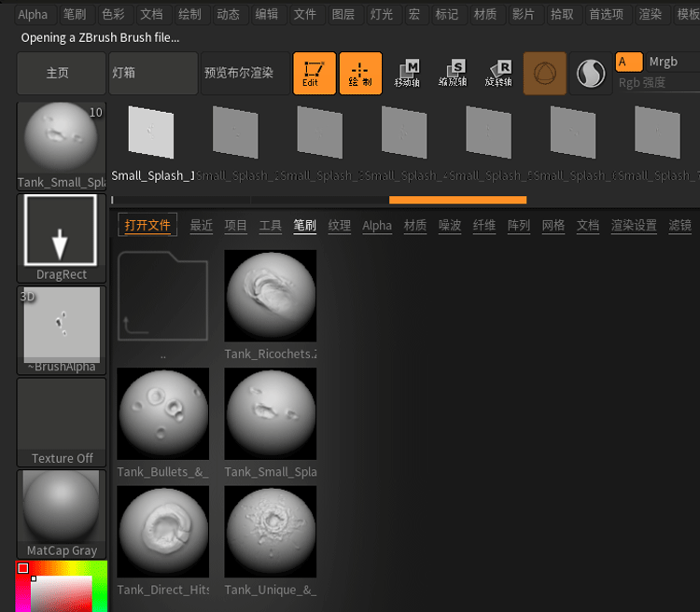This screenshot has width=700, height=612.
Task: Choose the Small_Splash_2 brush variant
Action: click(235, 144)
